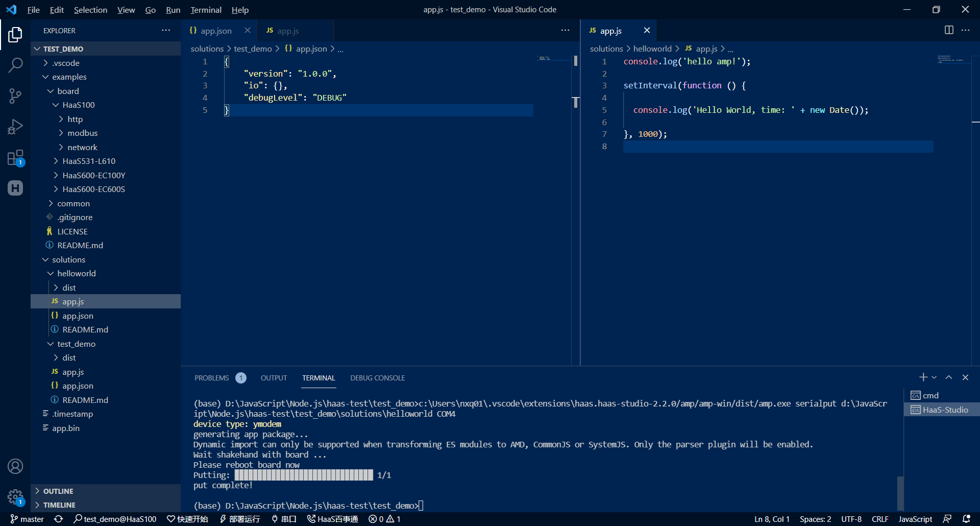Open the Terminal menu
Viewport: 980px width, 526px height.
coord(206,10)
